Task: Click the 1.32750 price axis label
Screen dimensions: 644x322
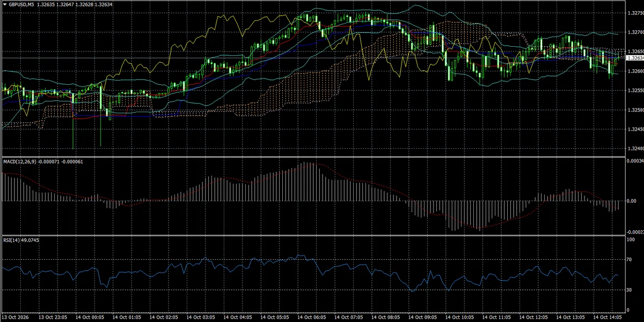Action: 635,13
